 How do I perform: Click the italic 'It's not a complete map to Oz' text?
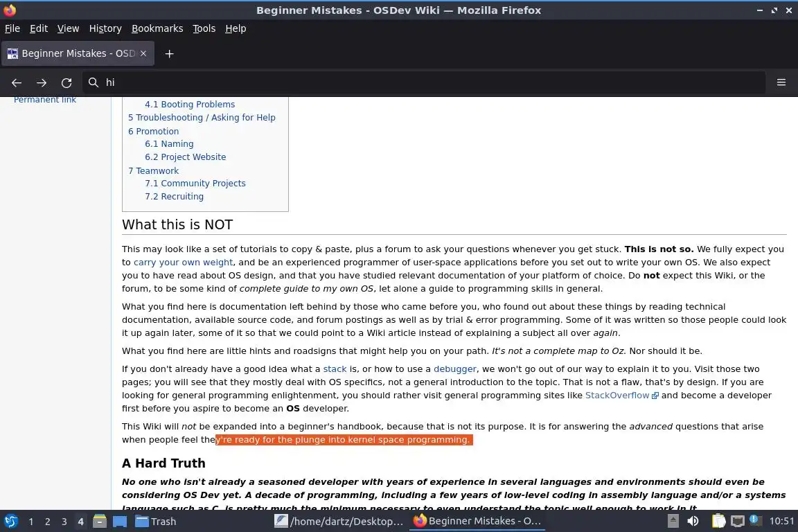[558, 351]
